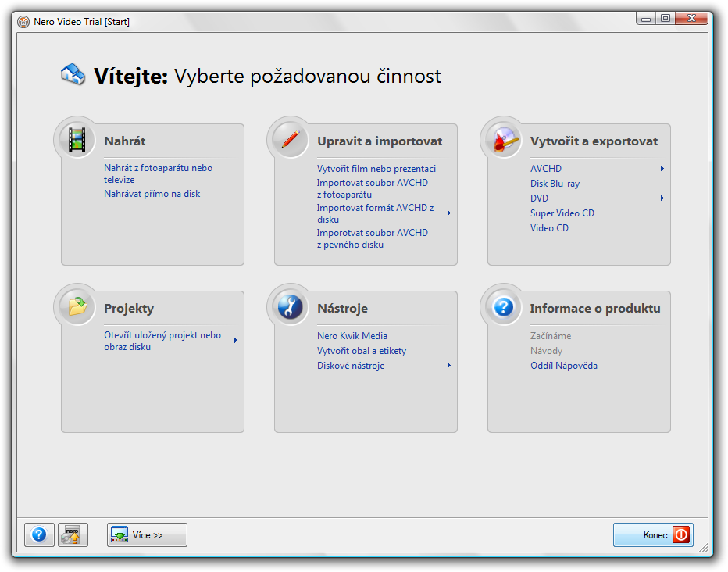Expand arrow beside Importovat formát AVCHD z disku
728x572 pixels.
click(x=449, y=213)
